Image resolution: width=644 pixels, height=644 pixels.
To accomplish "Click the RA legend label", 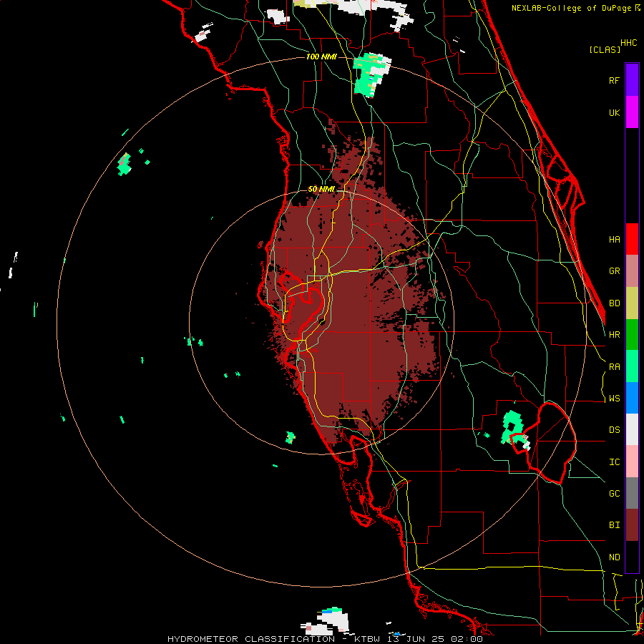I will [x=614, y=367].
